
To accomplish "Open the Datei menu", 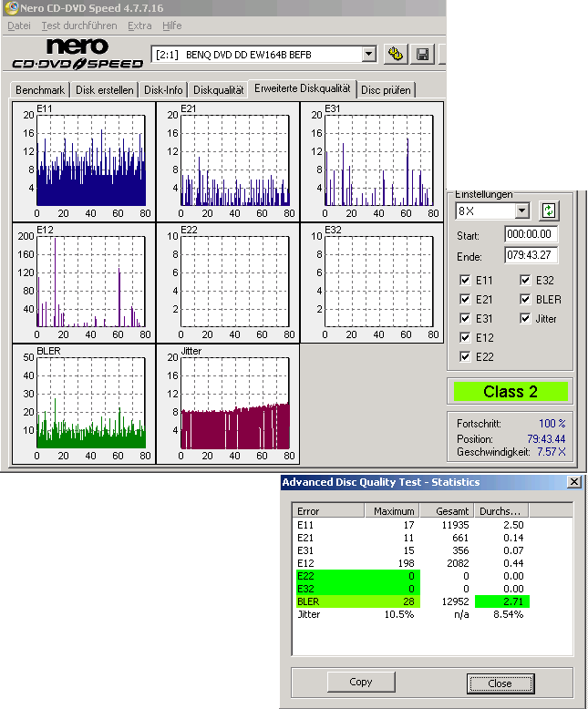I will coord(19,26).
